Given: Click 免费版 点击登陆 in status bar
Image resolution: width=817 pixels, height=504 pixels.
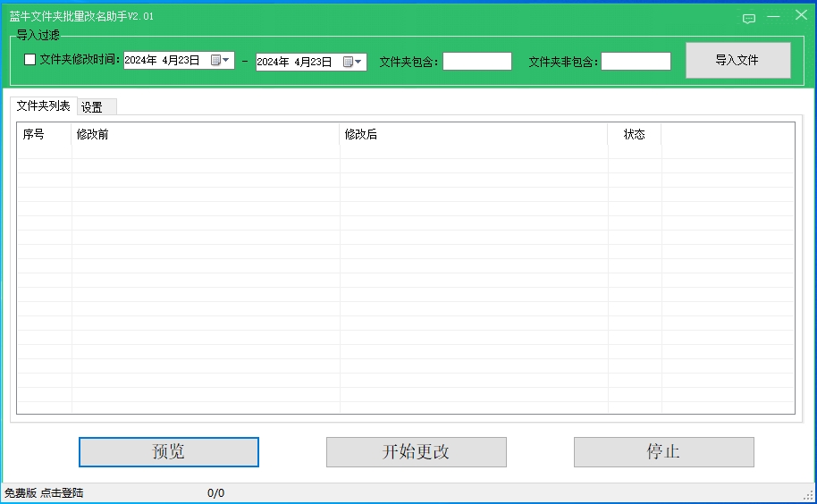Looking at the screenshot, I should [x=44, y=493].
